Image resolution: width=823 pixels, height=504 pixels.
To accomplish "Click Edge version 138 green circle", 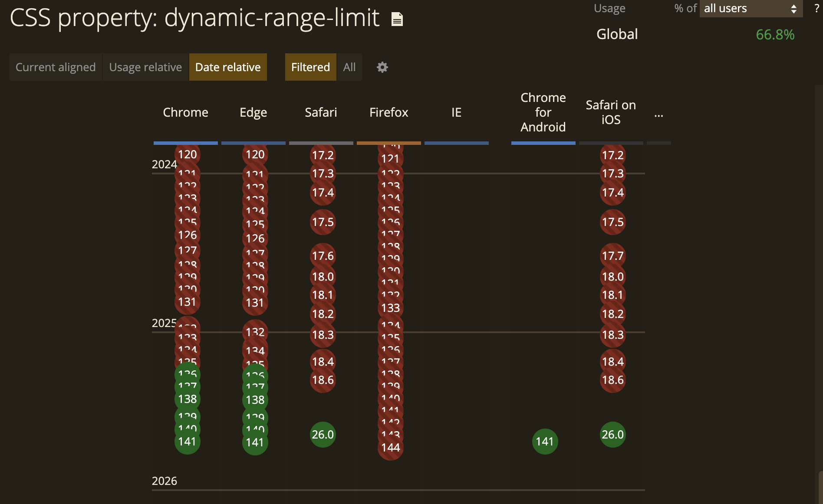I will [x=255, y=400].
